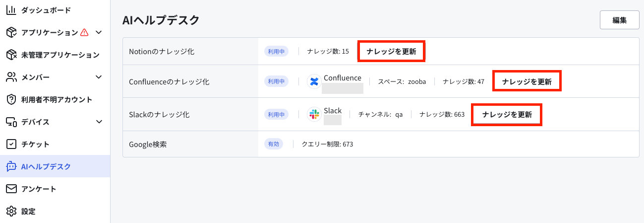The width and height of the screenshot is (644, 223).
Task: Click the settings gear icon
Action: [x=11, y=211]
